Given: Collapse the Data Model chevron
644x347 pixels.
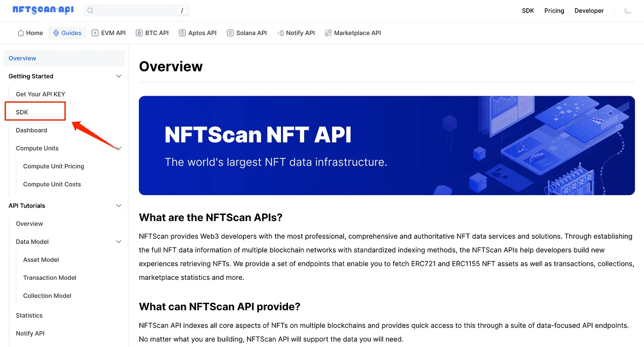Looking at the screenshot, I should (x=119, y=242).
